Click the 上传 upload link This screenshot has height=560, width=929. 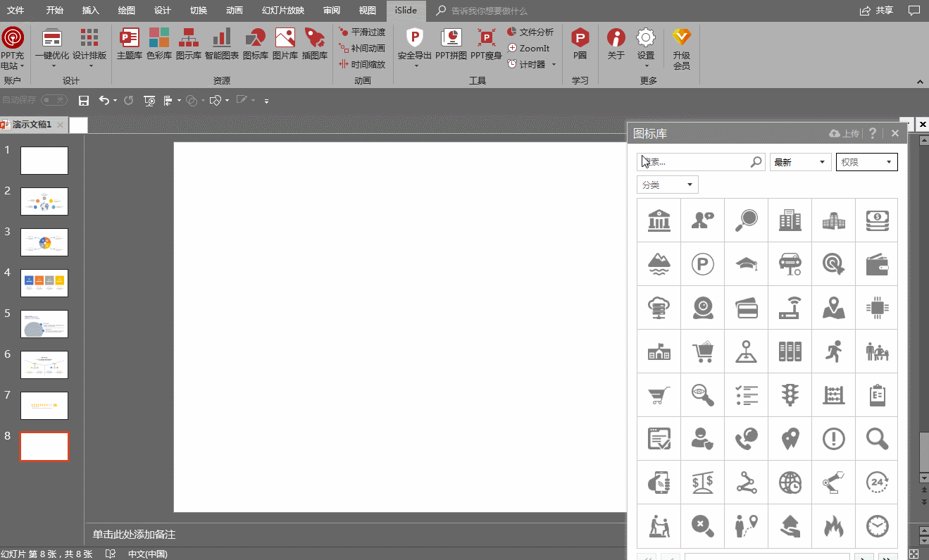point(844,133)
